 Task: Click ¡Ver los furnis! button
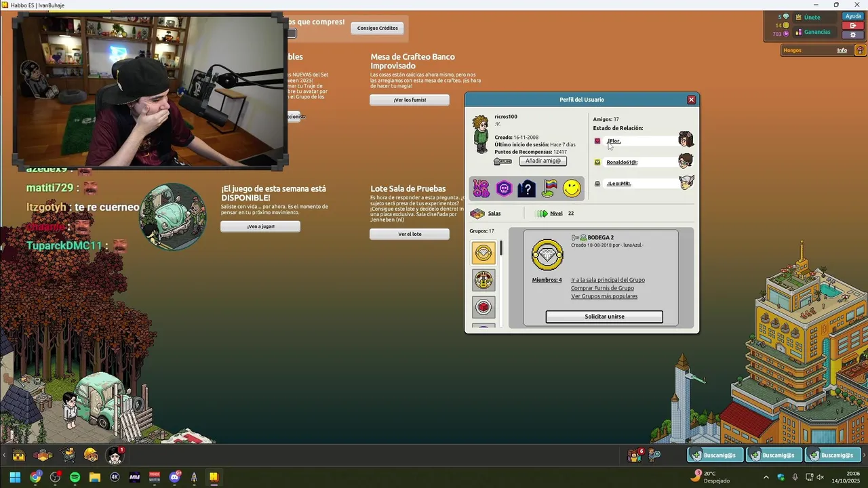410,100
